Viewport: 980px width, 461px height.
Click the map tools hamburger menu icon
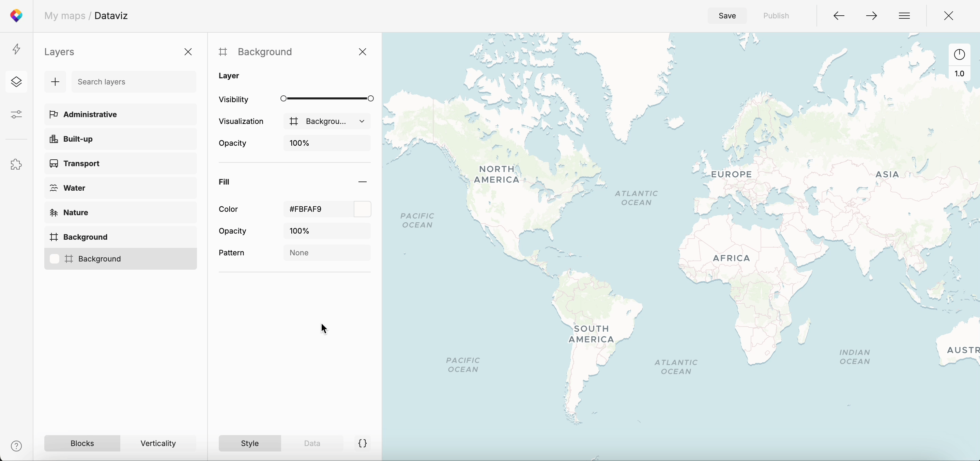[x=904, y=16]
